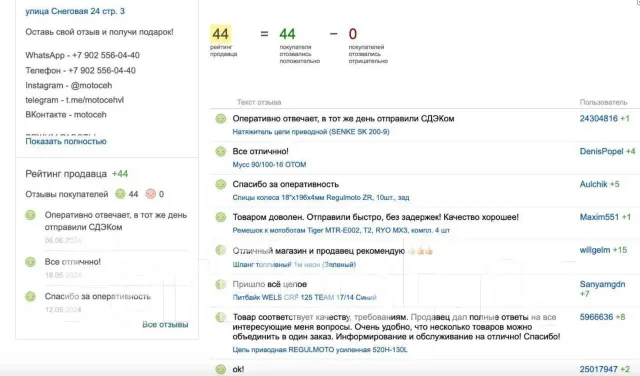Image resolution: width=640 pixels, height=376 pixels.
Task: Click the red negative reviews count 0
Action: pyautogui.click(x=353, y=34)
